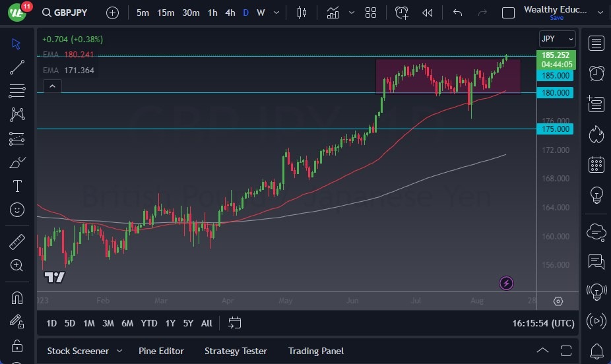
Task: Click the 180.000 price level label
Action: coord(556,93)
